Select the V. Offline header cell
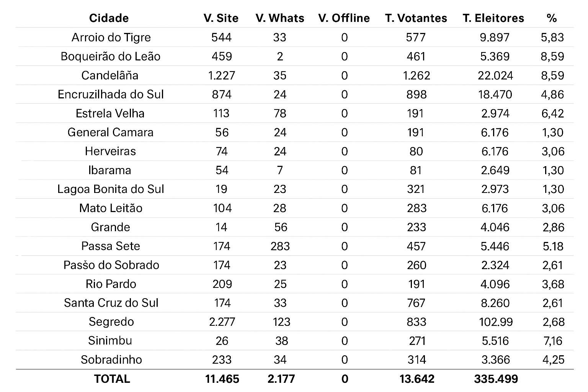 (344, 18)
